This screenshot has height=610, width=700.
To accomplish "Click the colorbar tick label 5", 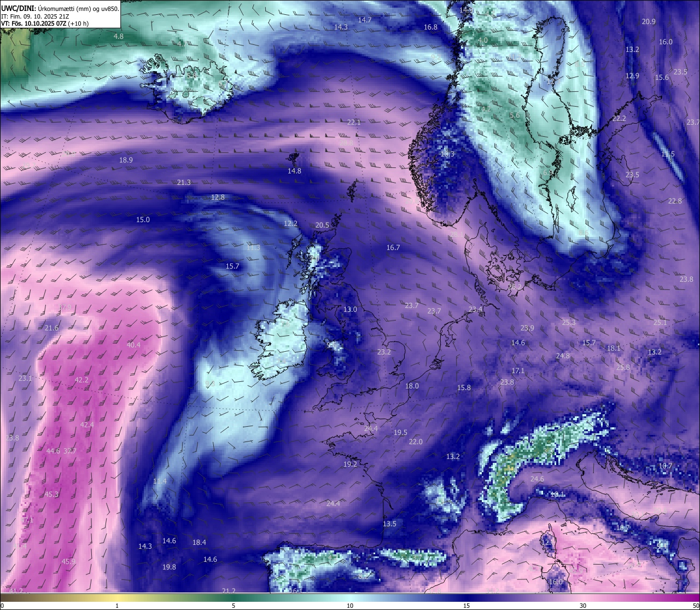I will click(234, 606).
